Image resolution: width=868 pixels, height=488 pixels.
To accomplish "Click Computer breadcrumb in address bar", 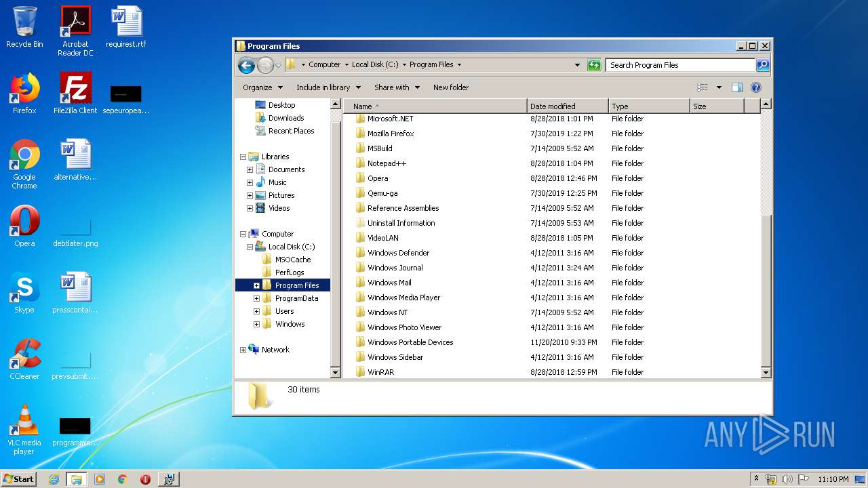I will point(325,65).
